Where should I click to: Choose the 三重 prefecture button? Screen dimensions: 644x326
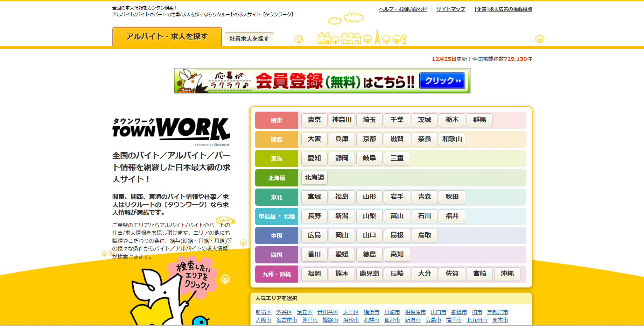(x=397, y=158)
